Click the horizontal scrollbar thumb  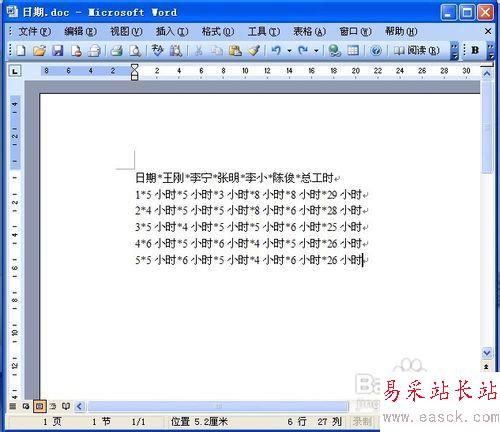[x=218, y=406]
